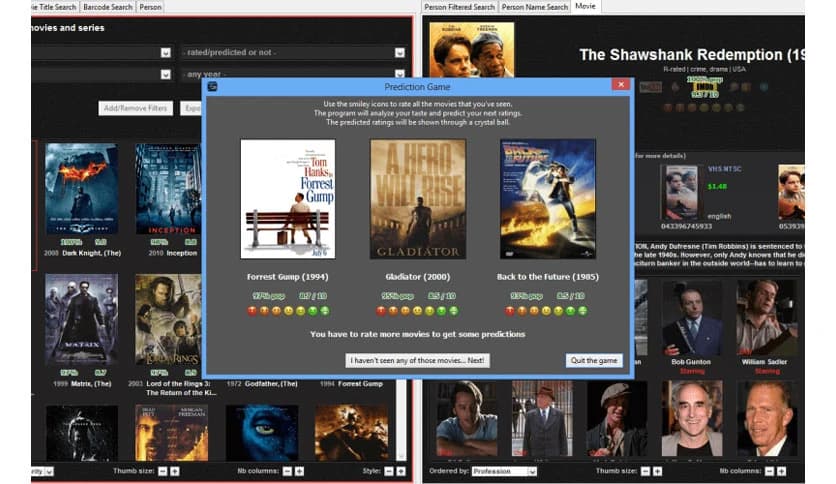The height and width of the screenshot is (484, 836).
Task: Rate Back to the Future with fifth yellow-green smiley
Action: 558,311
